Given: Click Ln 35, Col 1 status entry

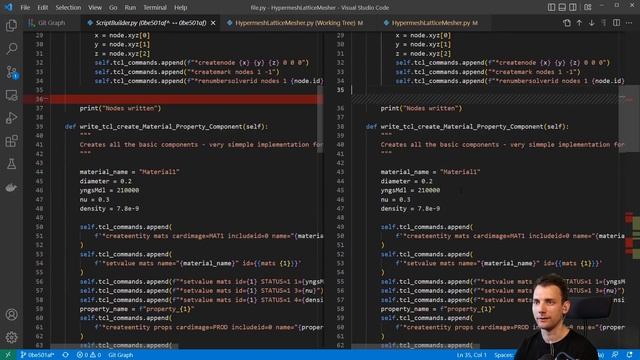Looking at the screenshot, I should point(471,355).
